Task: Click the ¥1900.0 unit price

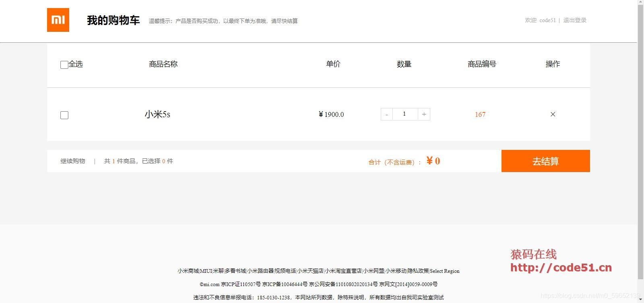Action: point(331,114)
